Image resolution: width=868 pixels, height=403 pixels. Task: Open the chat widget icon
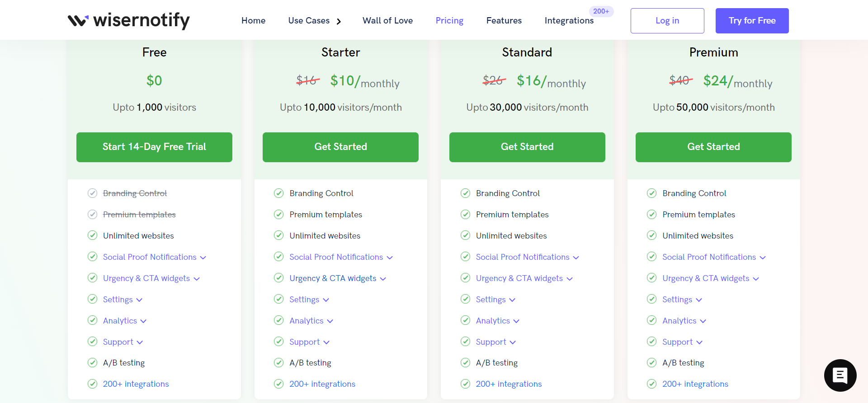840,375
